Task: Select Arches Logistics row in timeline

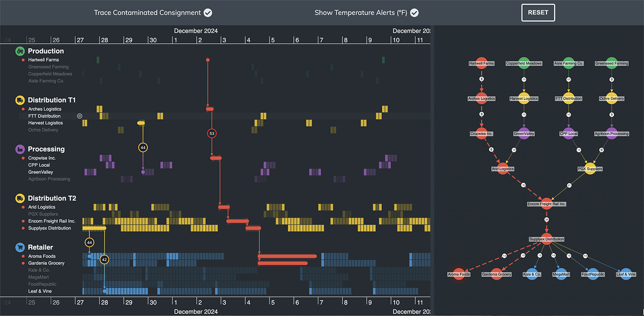Action: 45,109
